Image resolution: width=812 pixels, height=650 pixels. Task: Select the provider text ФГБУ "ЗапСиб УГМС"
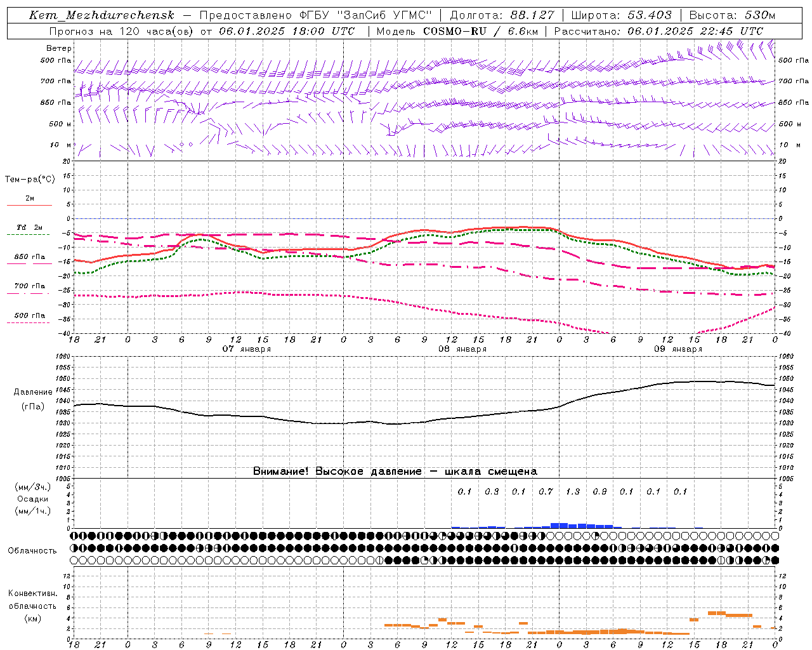tap(365, 15)
